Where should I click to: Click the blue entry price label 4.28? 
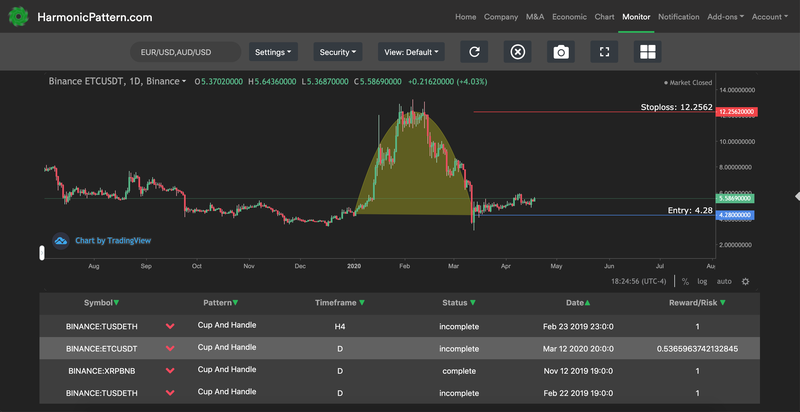[735, 216]
